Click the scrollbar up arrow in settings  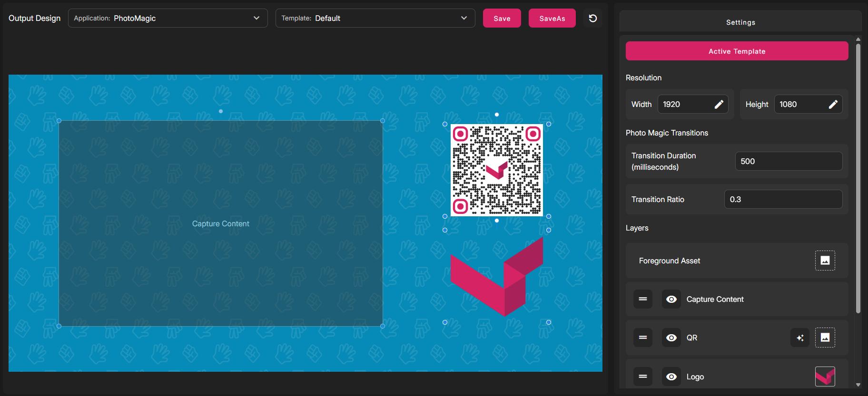(x=858, y=39)
